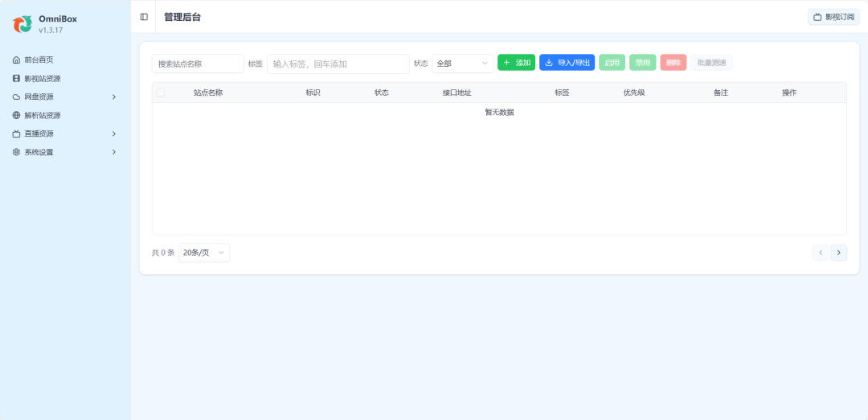This screenshot has height=420, width=868.
Task: Click the film icon beside 影视站资源
Action: 16,79
